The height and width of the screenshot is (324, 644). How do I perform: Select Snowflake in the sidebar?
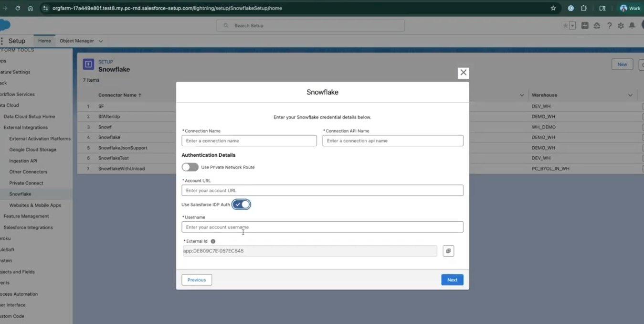coord(21,194)
